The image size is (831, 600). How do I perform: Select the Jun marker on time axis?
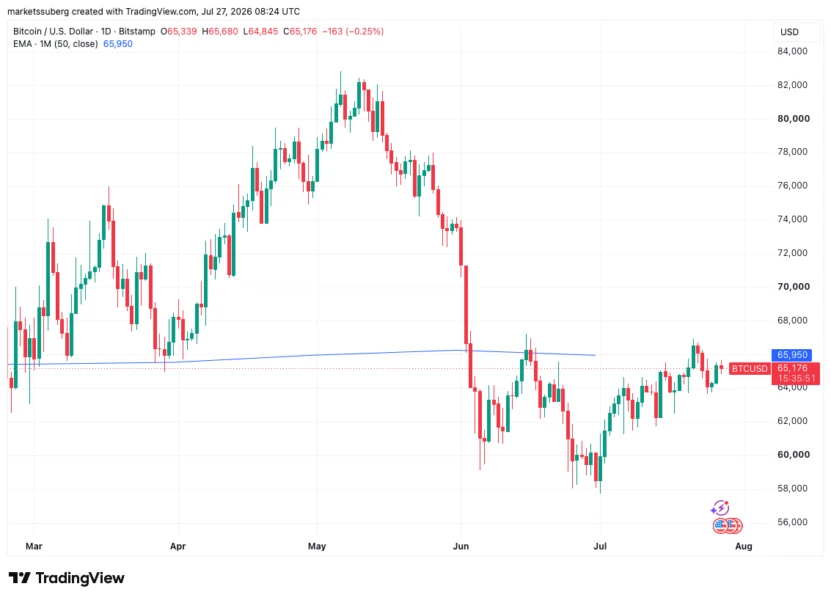pos(461,546)
